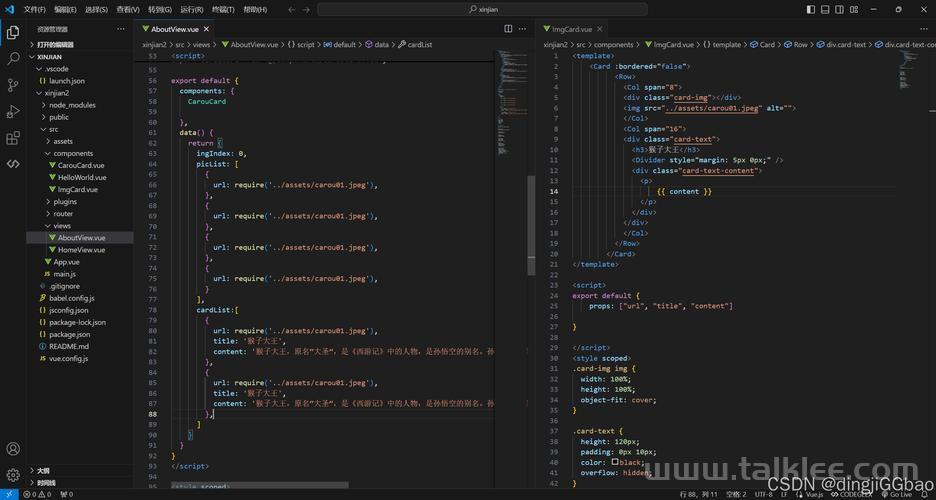Open Explorer panel more actions menu
The image size is (936, 500).
pyautogui.click(x=121, y=29)
